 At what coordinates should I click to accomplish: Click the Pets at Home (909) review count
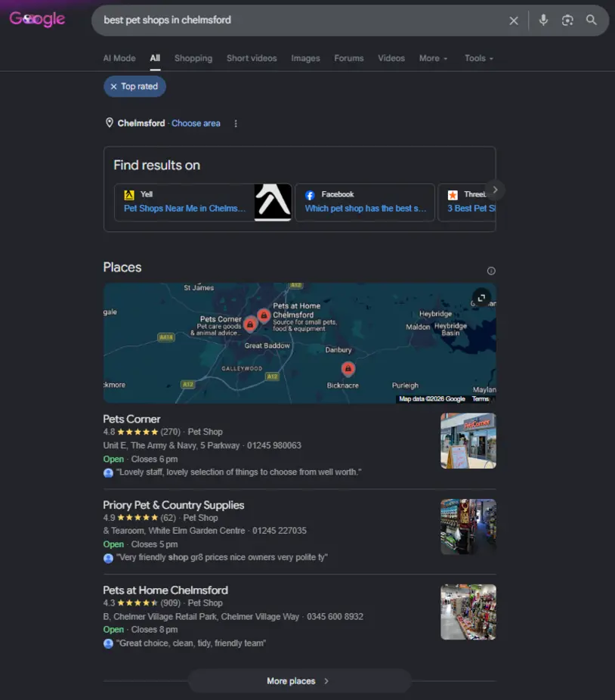(171, 603)
